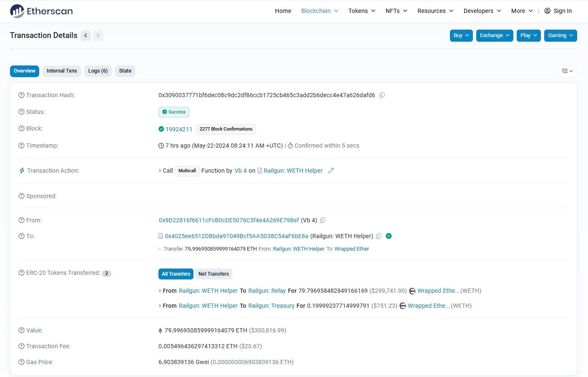Open help icon next to Status
Image resolution: width=588 pixels, height=377 pixels.
click(22, 112)
